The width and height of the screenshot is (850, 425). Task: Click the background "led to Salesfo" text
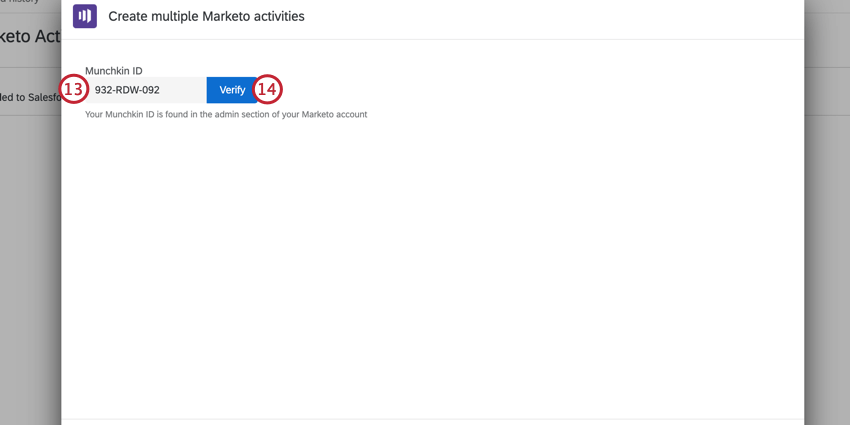click(x=30, y=97)
